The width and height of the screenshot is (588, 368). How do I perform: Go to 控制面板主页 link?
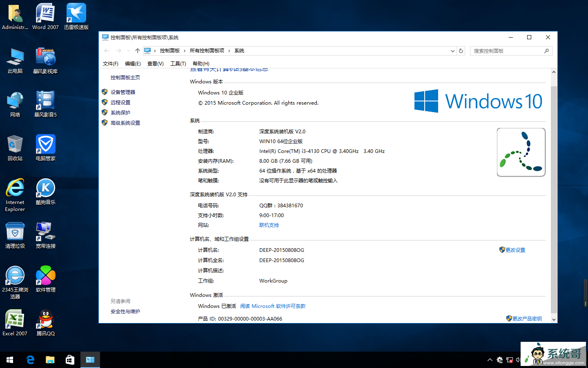tap(125, 78)
